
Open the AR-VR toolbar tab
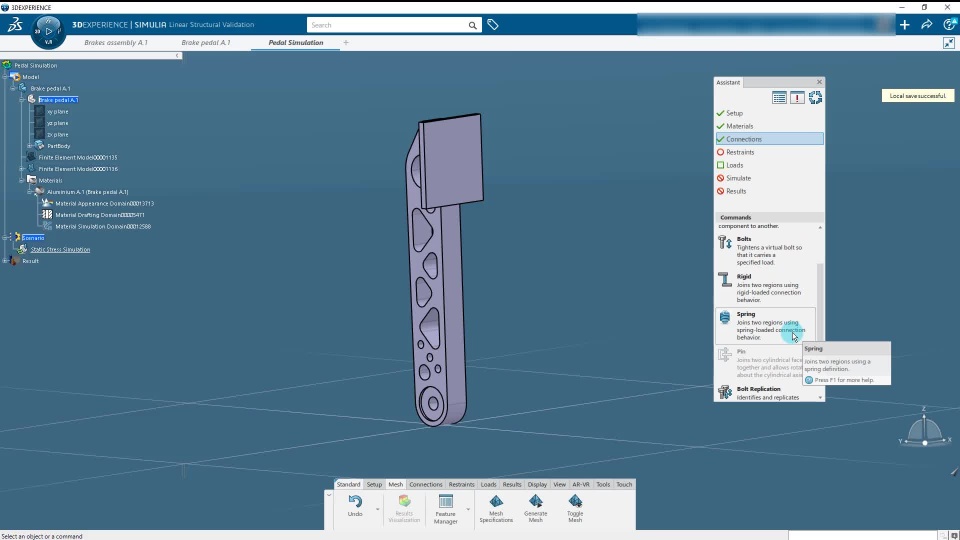click(x=580, y=484)
